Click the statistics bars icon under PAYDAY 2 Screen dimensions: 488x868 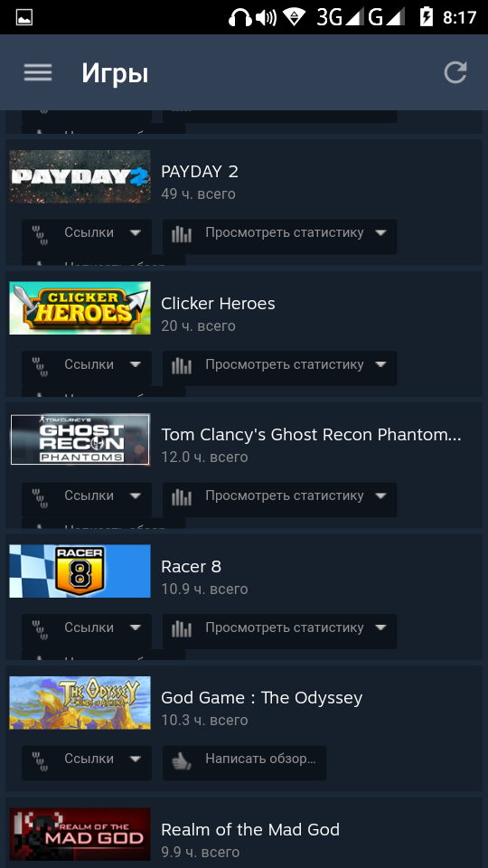coord(181,234)
